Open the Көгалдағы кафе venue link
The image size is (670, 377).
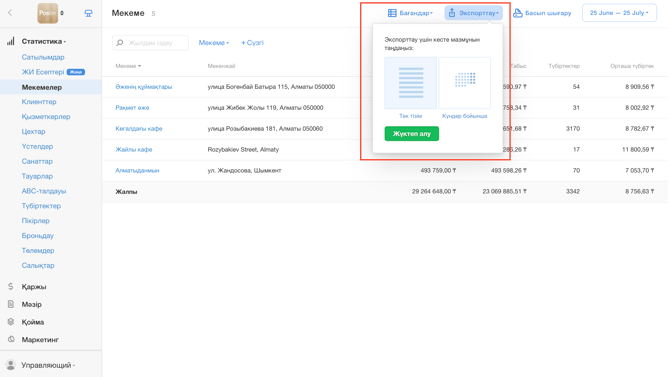139,128
